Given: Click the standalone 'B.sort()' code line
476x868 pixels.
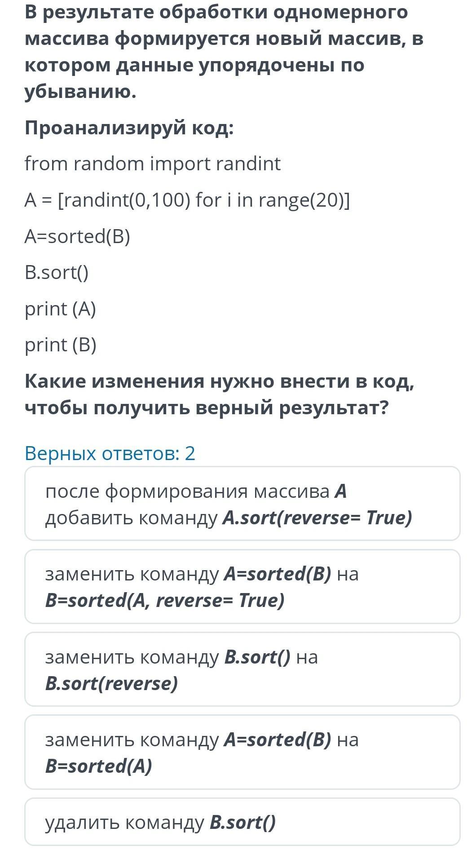Looking at the screenshot, I should 57,272.
